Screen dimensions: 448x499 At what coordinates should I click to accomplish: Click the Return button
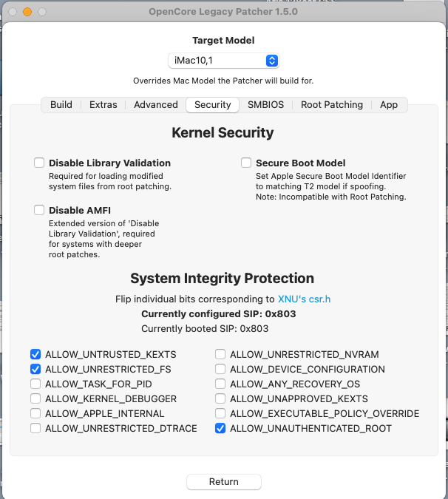pos(223,482)
